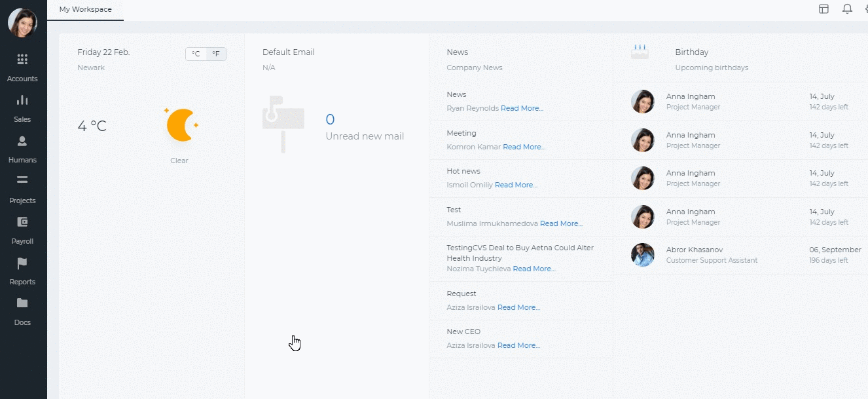Open the layout panel icon in top bar
The width and height of the screenshot is (868, 399).
(x=824, y=9)
